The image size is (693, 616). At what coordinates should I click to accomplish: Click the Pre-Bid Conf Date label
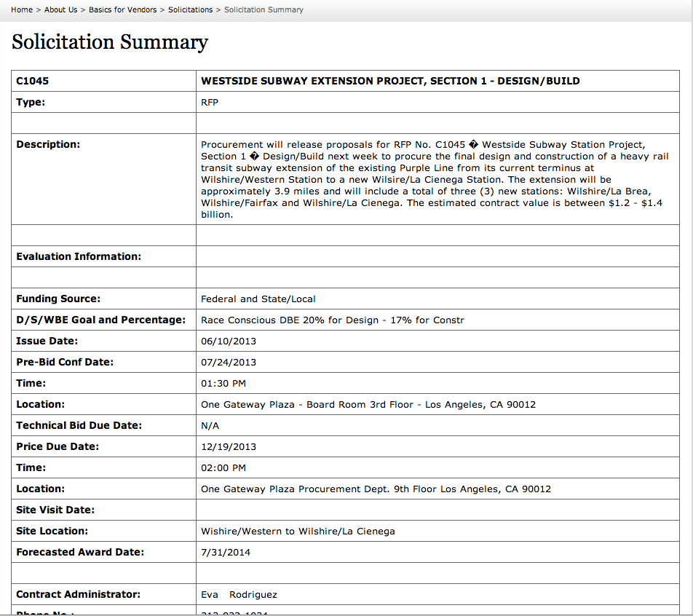[65, 362]
